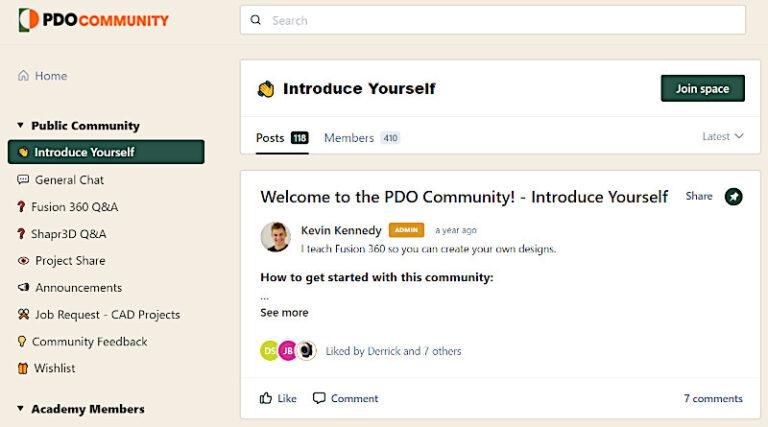Image resolution: width=768 pixels, height=427 pixels.
Task: Click the DS avatar in likes
Action: (269, 351)
